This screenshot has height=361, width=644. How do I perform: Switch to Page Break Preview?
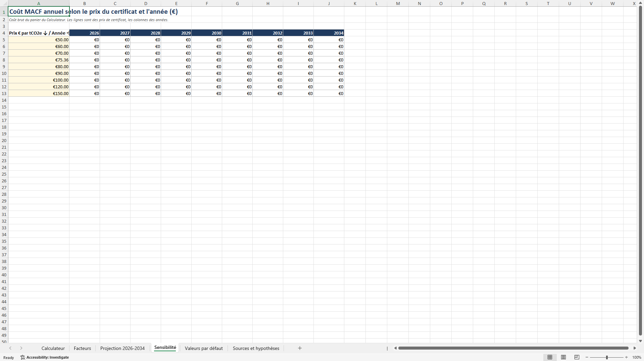point(577,357)
